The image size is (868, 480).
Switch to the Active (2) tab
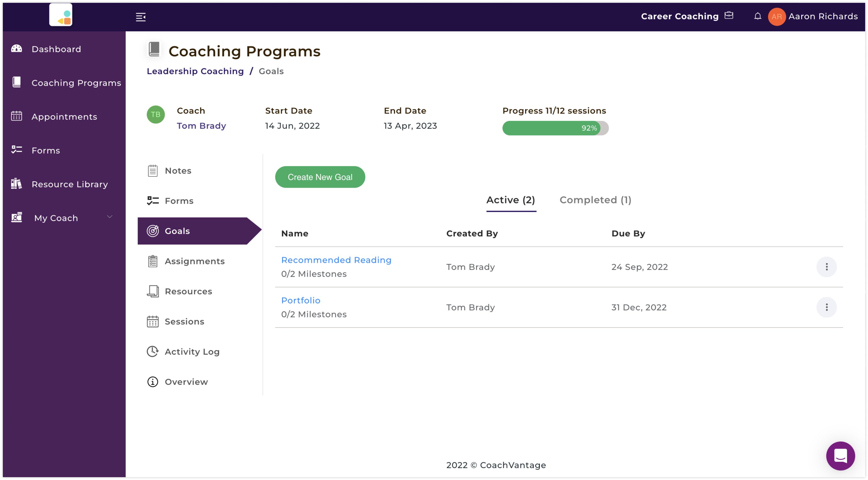[x=511, y=200]
